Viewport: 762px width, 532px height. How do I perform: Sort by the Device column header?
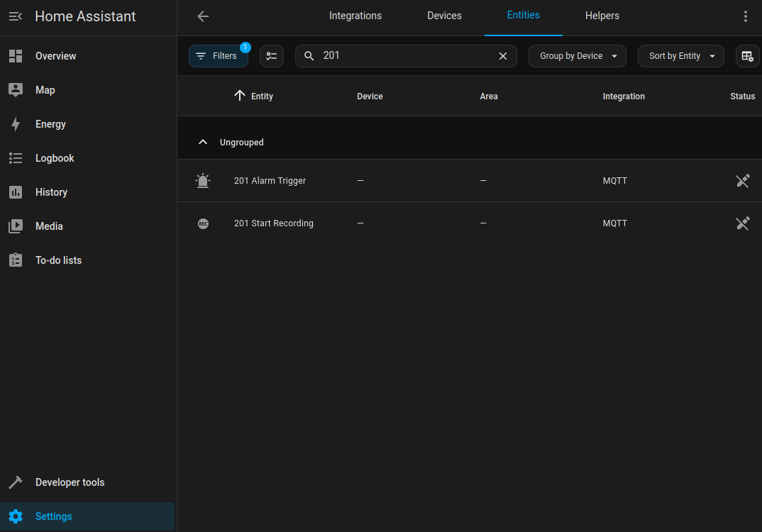point(370,96)
